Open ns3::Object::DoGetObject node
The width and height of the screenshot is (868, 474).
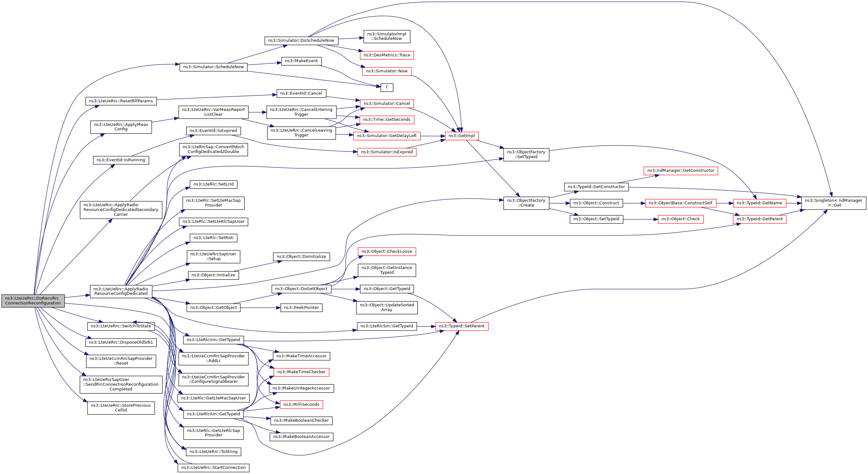coord(301,289)
